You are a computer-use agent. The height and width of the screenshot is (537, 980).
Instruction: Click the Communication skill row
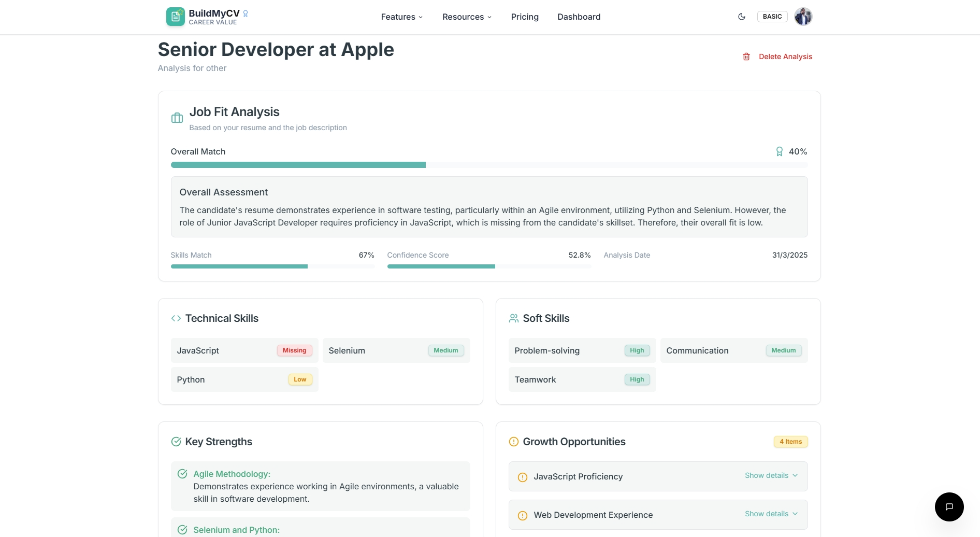pyautogui.click(x=734, y=350)
